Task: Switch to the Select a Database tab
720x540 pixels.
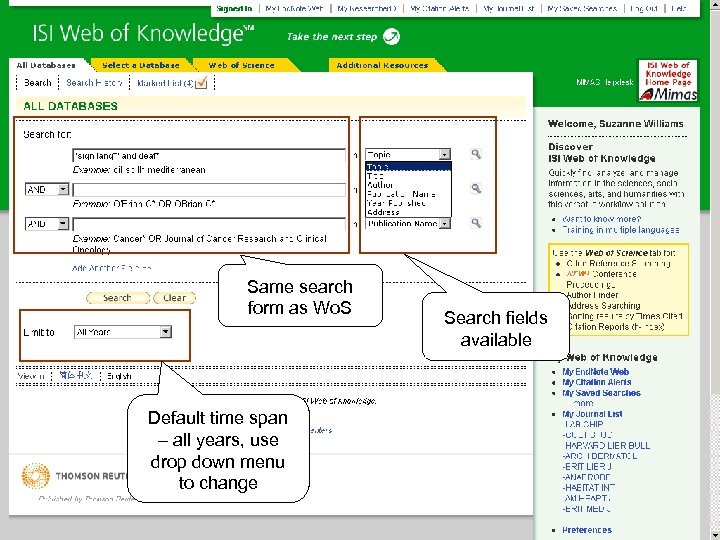Action: [x=141, y=65]
